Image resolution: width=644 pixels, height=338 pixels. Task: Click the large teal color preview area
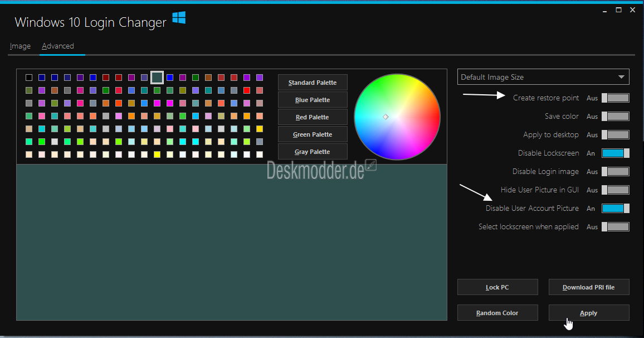point(232,242)
